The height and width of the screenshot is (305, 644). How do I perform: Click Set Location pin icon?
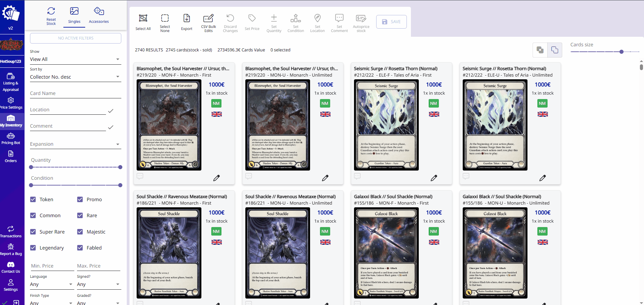point(318,18)
